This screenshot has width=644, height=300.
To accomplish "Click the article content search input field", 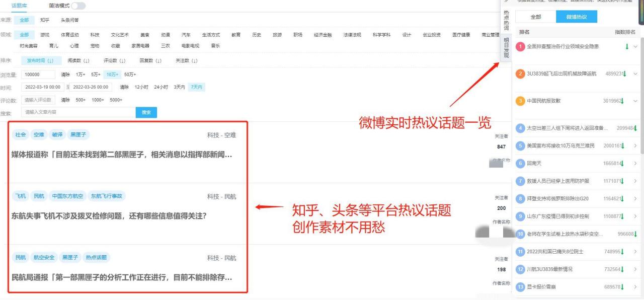I will [75, 112].
